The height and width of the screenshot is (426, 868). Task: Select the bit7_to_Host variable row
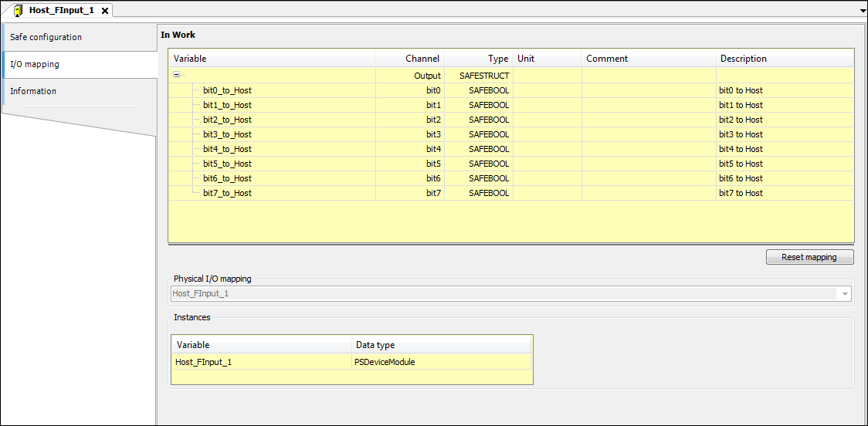(x=227, y=193)
